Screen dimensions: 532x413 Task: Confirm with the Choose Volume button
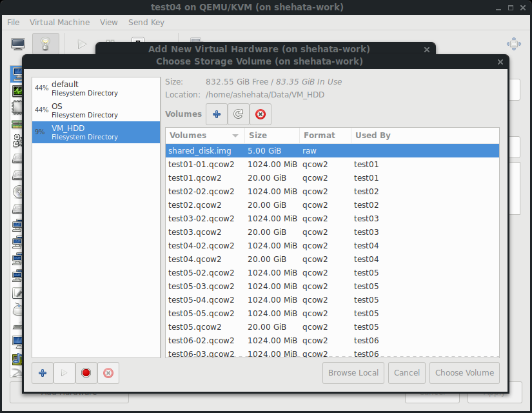tap(464, 372)
